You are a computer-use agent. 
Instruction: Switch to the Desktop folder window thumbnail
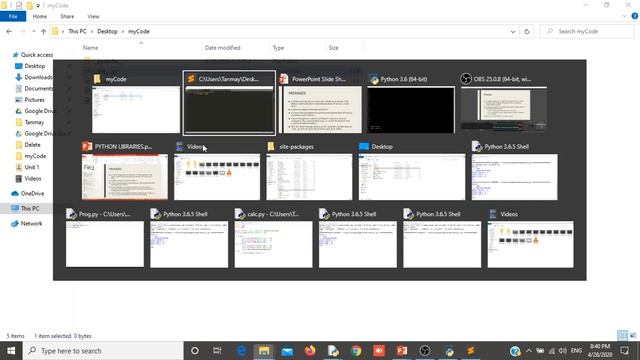411,171
